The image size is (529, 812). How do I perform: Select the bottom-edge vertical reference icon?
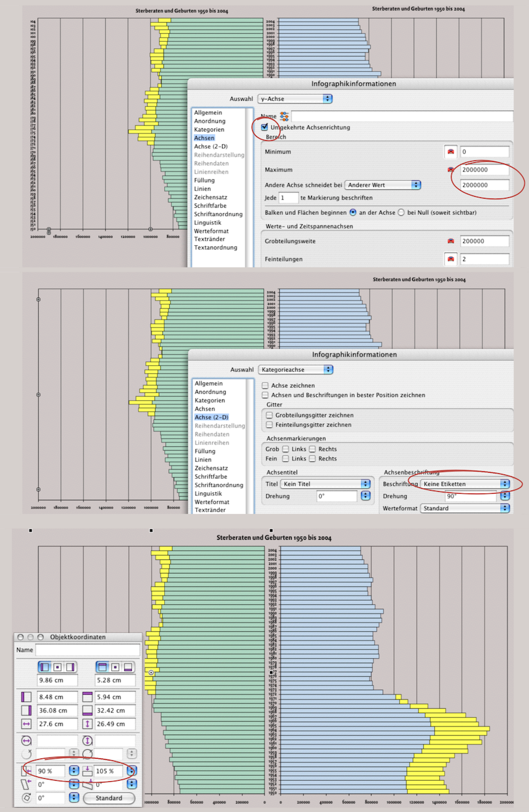129,667
